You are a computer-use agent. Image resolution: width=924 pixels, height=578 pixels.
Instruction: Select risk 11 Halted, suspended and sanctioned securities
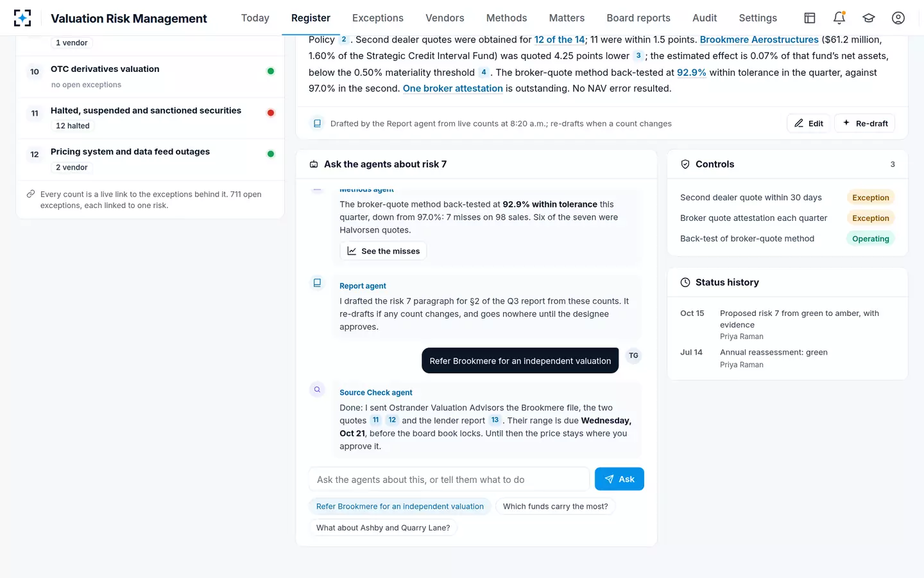tap(150, 118)
